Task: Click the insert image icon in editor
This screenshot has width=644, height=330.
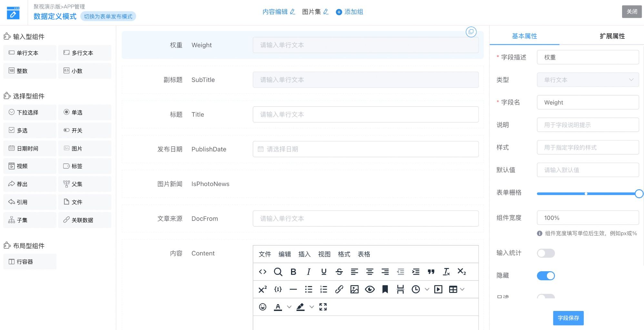Action: [x=354, y=289]
